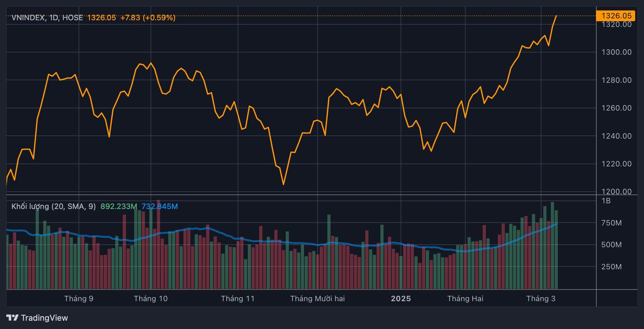Select the Khối lượng (20, SMA, 9) indicator label

point(54,206)
